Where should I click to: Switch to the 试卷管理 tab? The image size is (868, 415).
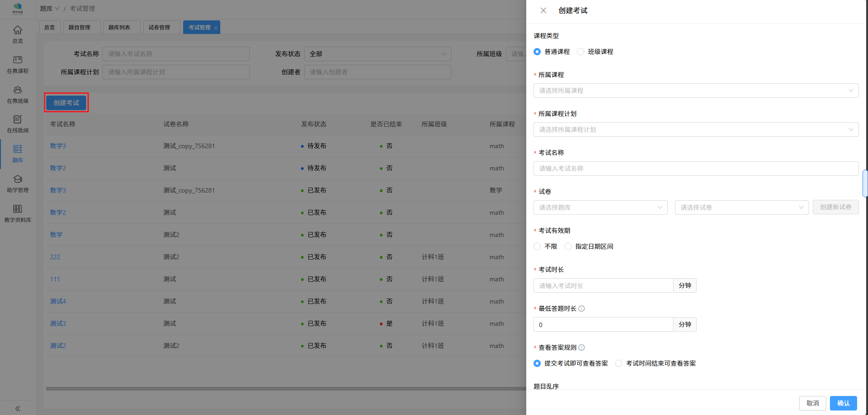[x=159, y=28]
